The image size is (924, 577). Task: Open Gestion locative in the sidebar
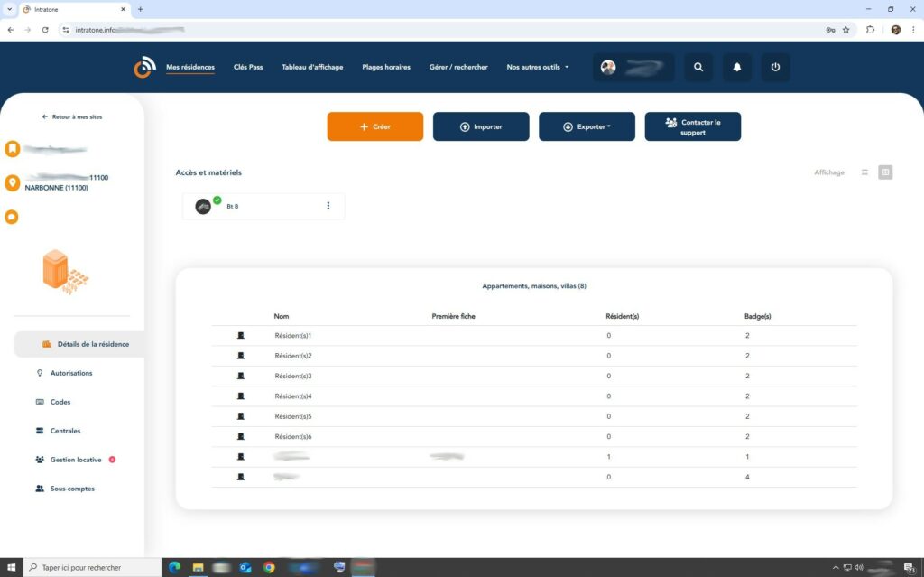point(76,460)
